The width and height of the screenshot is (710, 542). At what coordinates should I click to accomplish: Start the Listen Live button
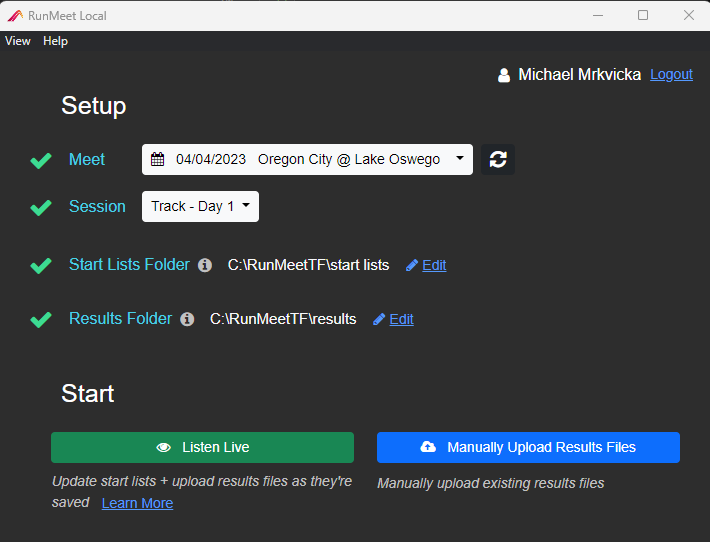coord(202,447)
